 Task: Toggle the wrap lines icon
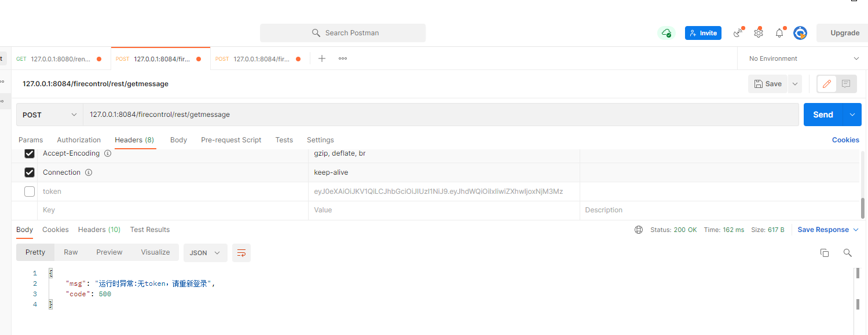coord(241,253)
